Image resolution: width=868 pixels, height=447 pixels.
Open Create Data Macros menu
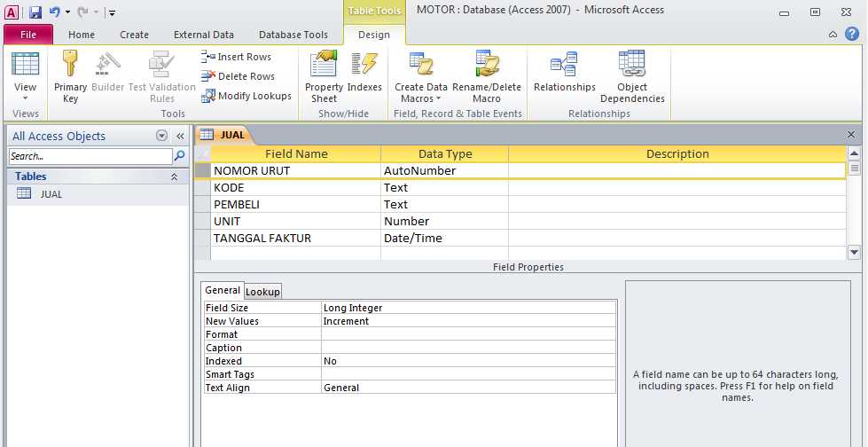coord(421,76)
